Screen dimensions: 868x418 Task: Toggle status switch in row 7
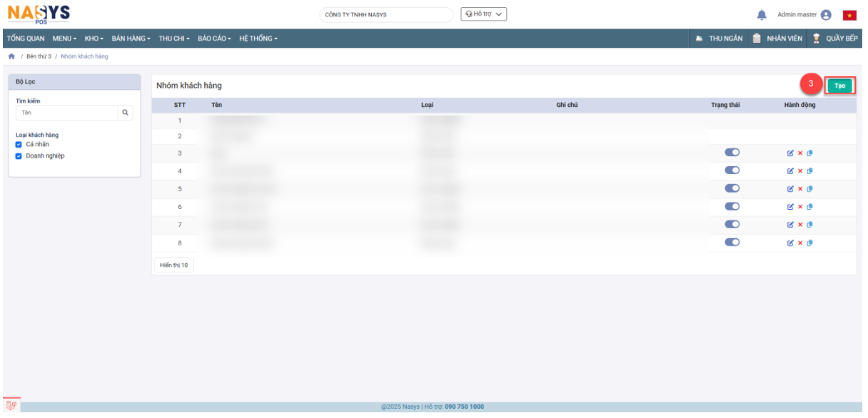(x=732, y=223)
